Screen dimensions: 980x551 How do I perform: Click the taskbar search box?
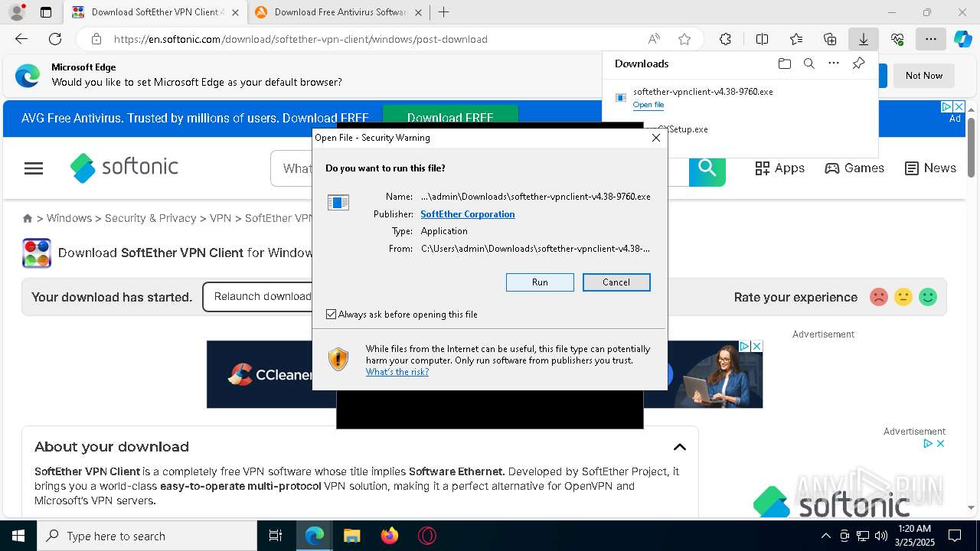point(147,536)
